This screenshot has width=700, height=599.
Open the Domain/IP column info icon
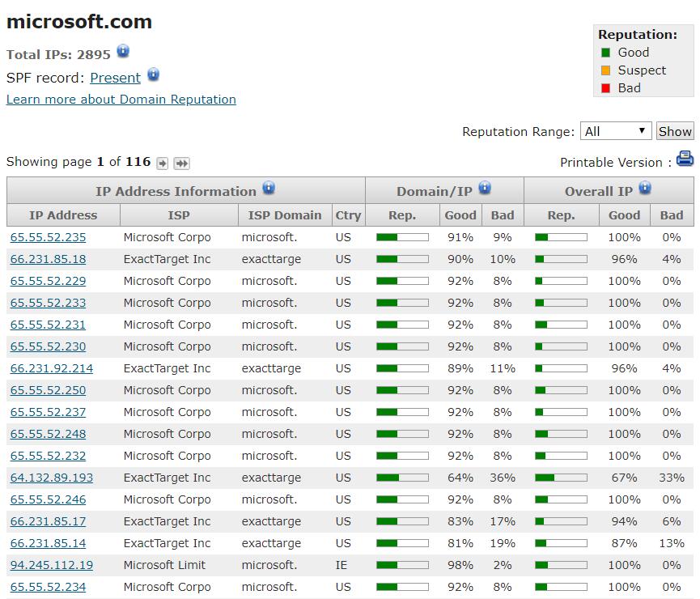485,186
